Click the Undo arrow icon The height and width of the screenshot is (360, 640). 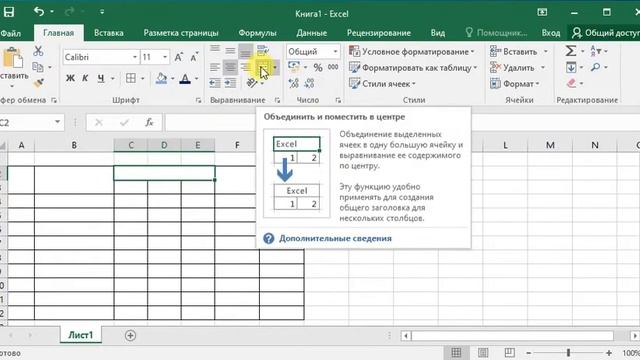[39, 12]
